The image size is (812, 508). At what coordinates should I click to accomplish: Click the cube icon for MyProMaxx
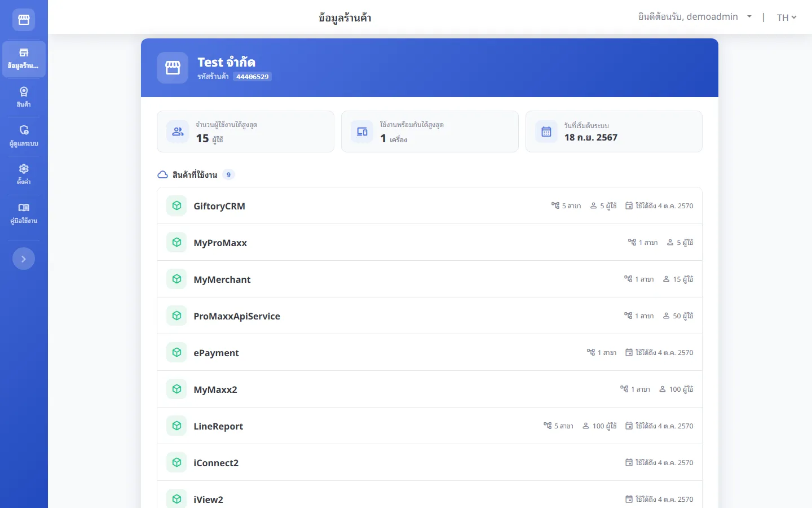click(176, 242)
